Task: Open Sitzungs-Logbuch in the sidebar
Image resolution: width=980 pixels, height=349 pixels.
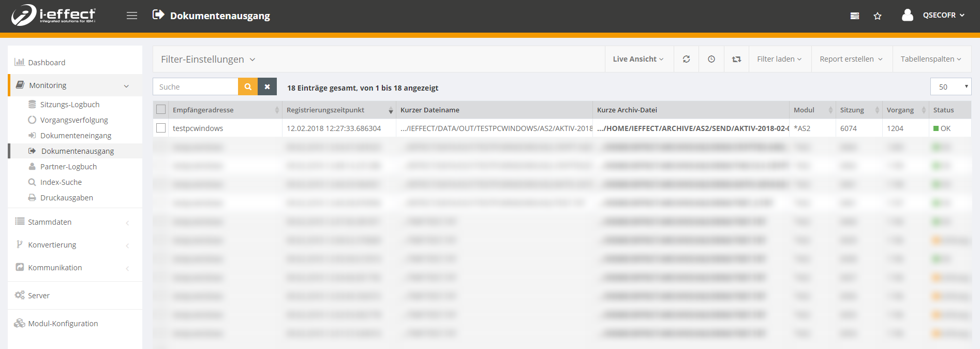Action: coord(70,105)
